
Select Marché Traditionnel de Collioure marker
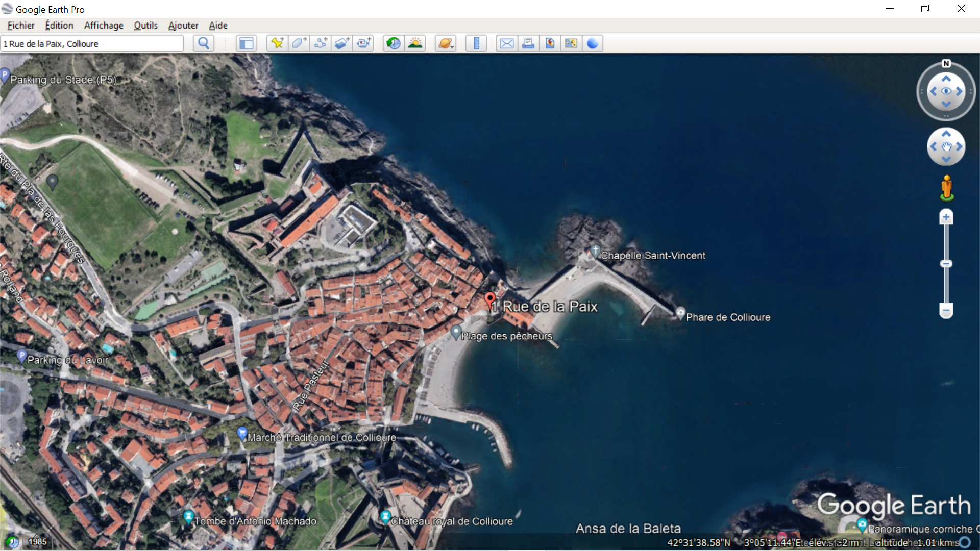pyautogui.click(x=242, y=434)
